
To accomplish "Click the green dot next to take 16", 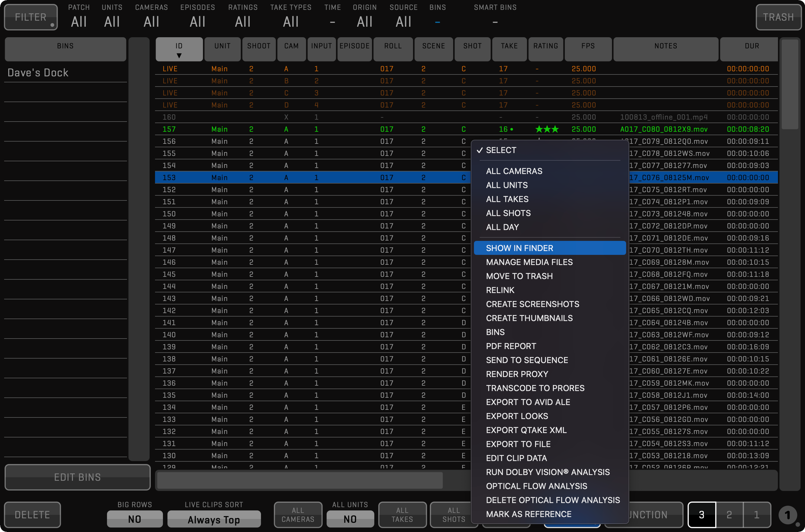I will 512,129.
